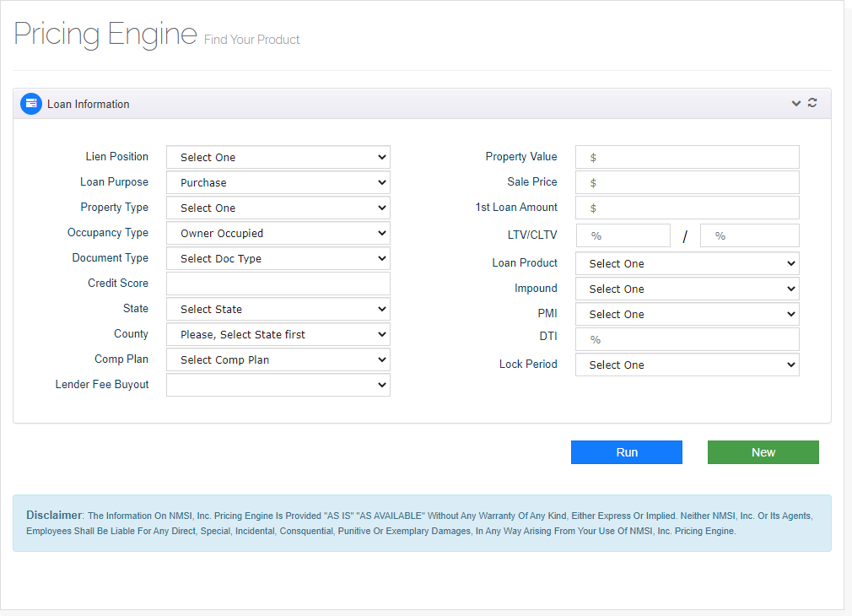Click the Document Type label
This screenshot has width=852, height=616.
click(111, 258)
